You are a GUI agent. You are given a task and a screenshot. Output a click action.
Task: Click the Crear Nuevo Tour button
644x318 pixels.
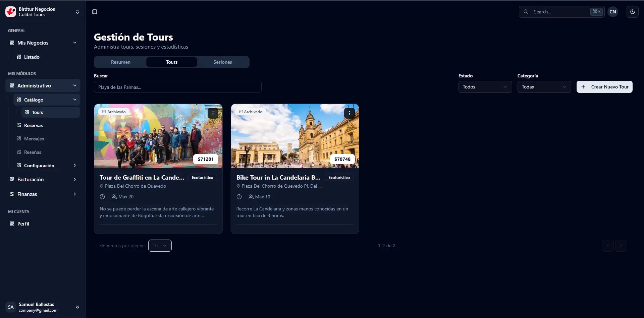(604, 87)
